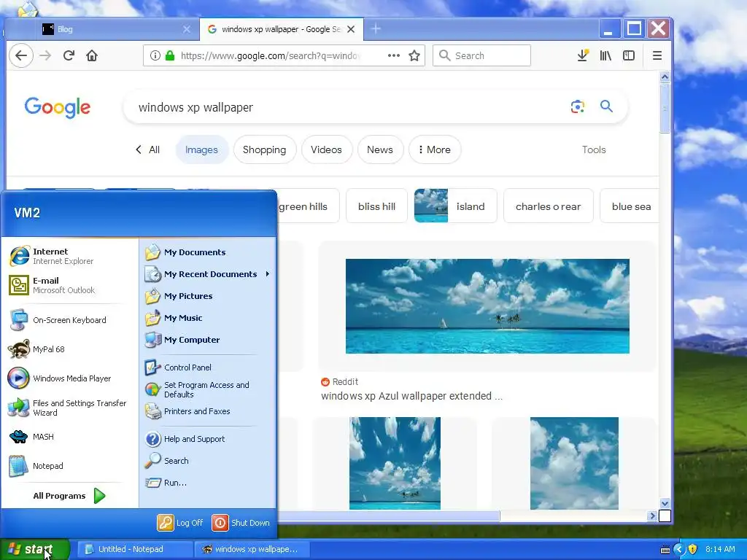The width and height of the screenshot is (747, 560).
Task: Close the Google Search tab
Action: coord(351,29)
